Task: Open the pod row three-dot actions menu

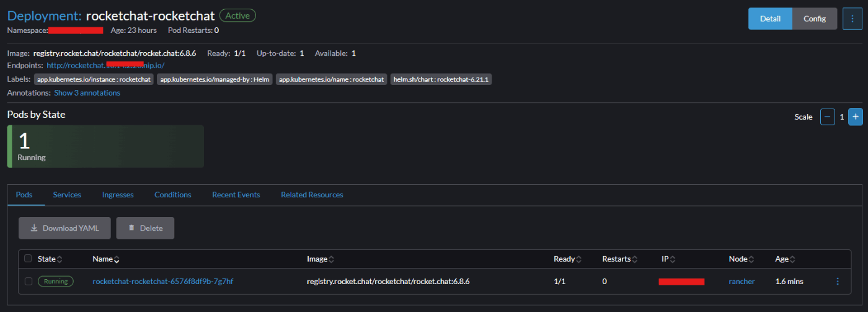Action: [x=838, y=282]
